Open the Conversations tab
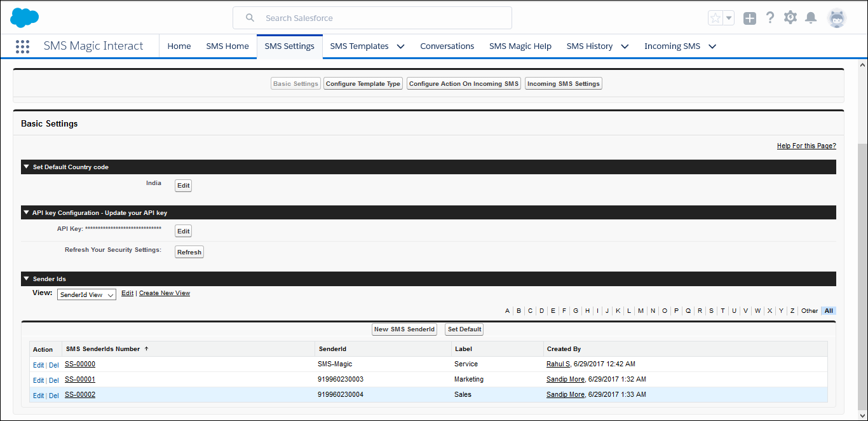The width and height of the screenshot is (868, 421). [x=447, y=46]
